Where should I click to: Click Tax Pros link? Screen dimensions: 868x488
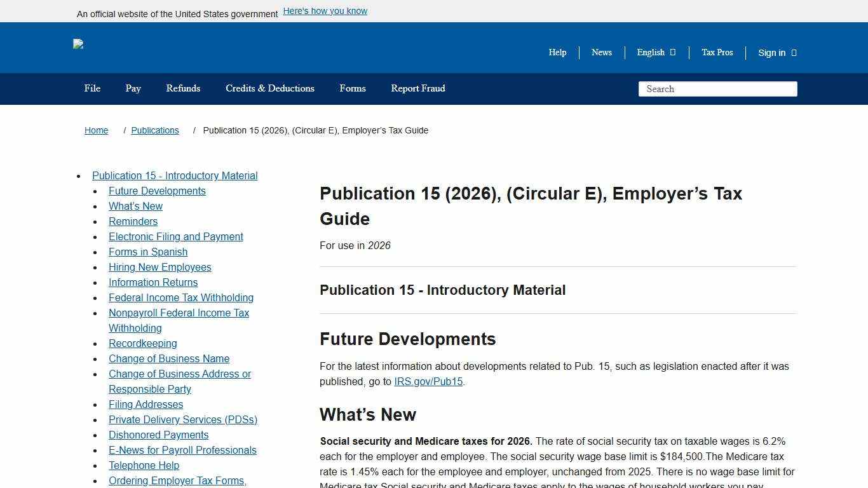point(717,53)
